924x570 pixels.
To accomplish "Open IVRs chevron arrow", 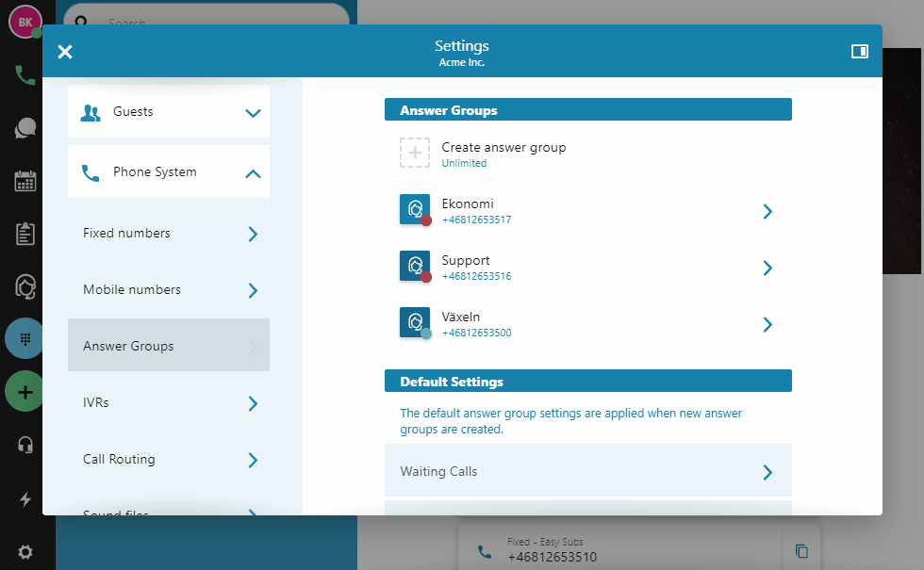I will [253, 403].
